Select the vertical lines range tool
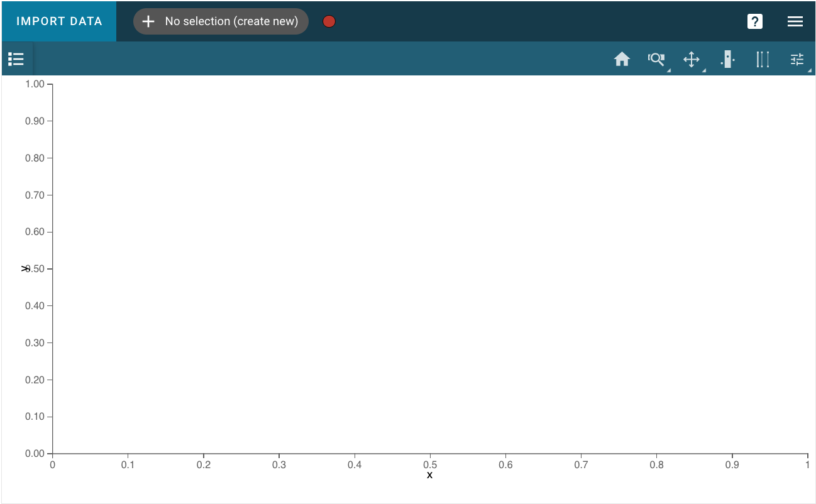Screen dimensions: 816x504 (763, 60)
